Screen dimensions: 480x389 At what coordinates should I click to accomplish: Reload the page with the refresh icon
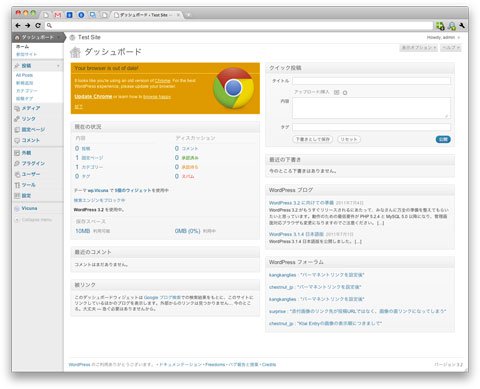[38, 25]
